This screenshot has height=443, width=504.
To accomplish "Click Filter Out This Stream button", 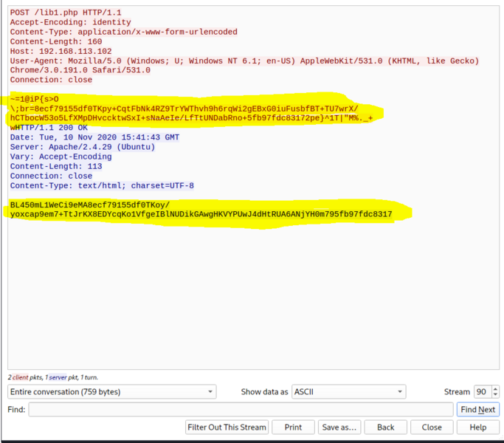I will point(227,427).
